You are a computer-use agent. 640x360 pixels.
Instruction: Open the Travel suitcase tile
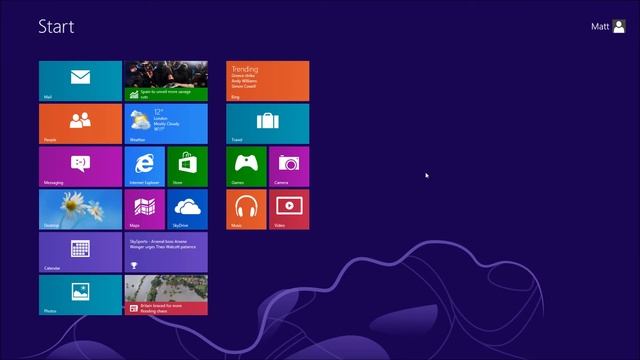point(268,124)
